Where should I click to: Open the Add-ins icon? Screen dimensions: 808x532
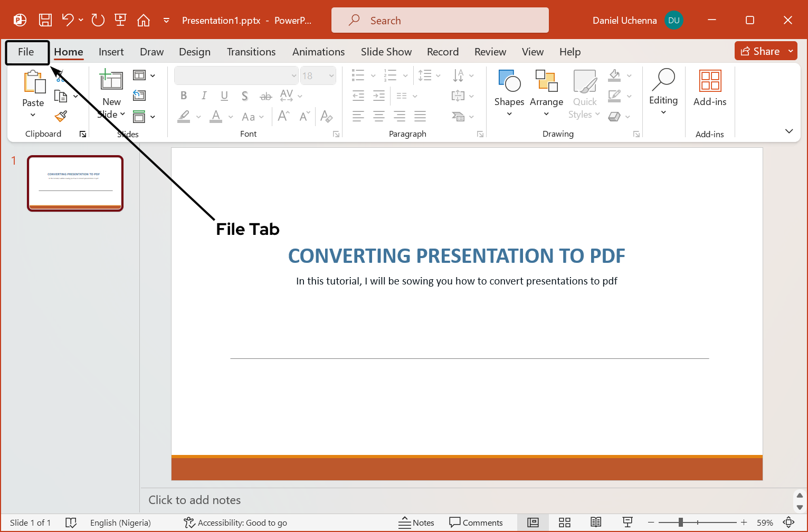click(x=709, y=87)
